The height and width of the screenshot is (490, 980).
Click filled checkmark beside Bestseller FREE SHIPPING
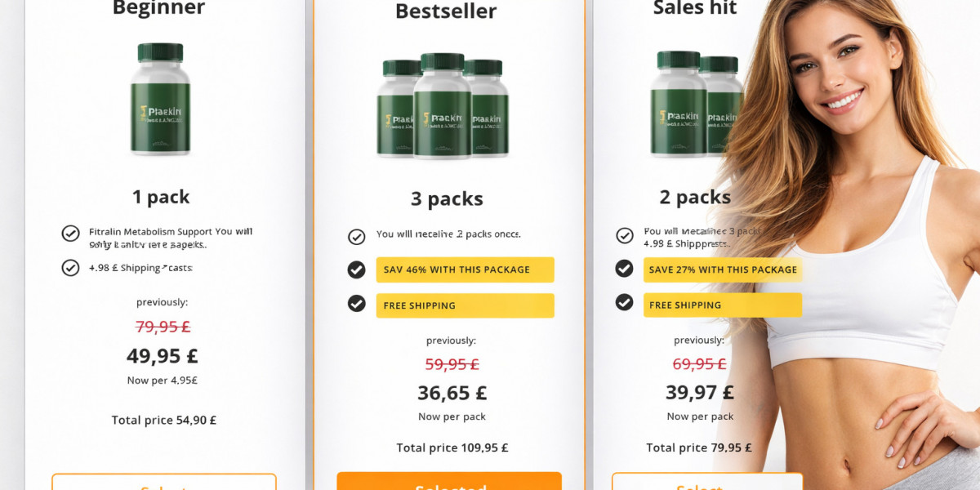pyautogui.click(x=357, y=304)
